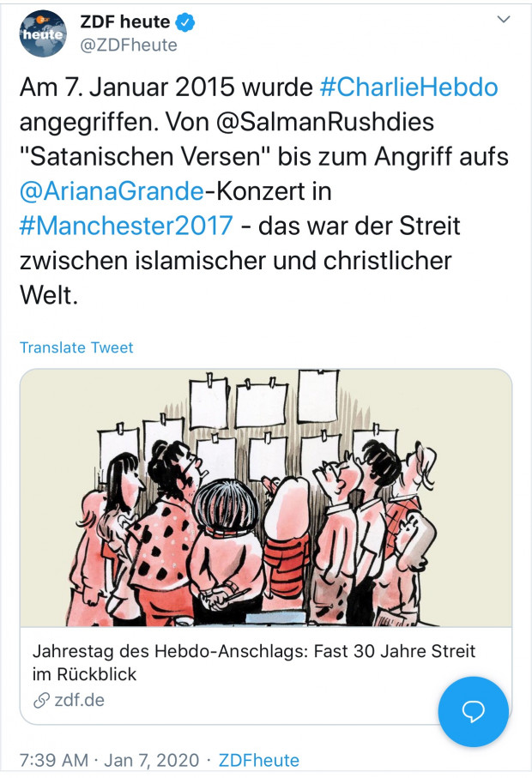Open the @ArianaGrande mention link
This screenshot has height=778, width=532.
(x=112, y=191)
